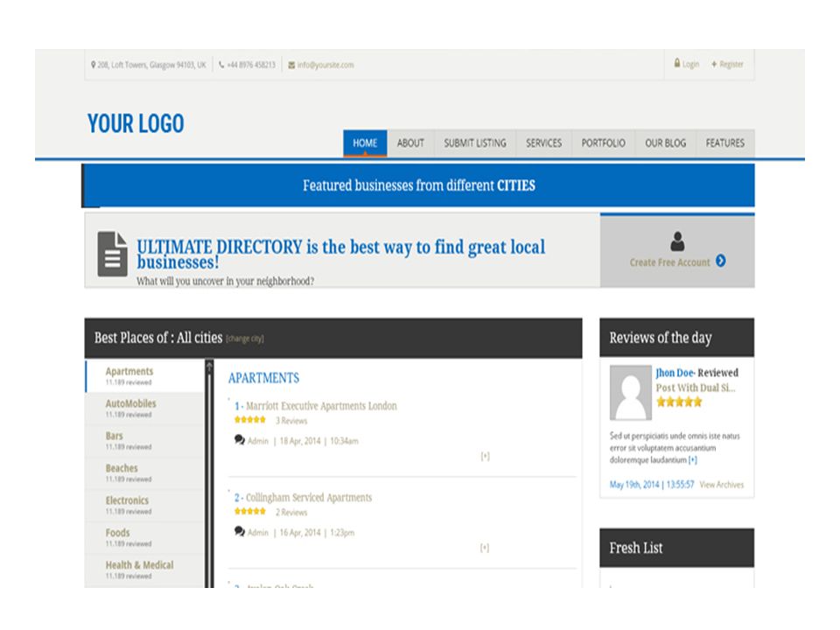The width and height of the screenshot is (840, 630).
Task: Click the YOUR LOGO site logo
Action: tap(136, 123)
